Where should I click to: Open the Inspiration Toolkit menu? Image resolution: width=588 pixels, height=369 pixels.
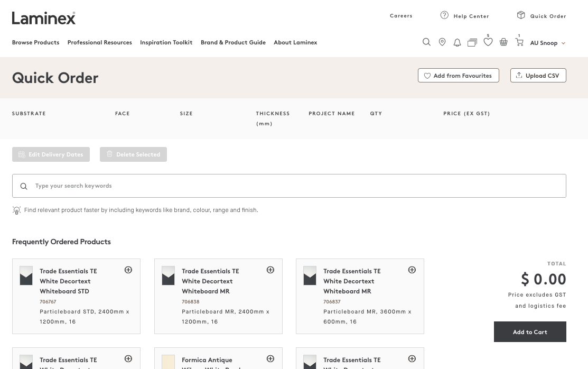(x=166, y=42)
